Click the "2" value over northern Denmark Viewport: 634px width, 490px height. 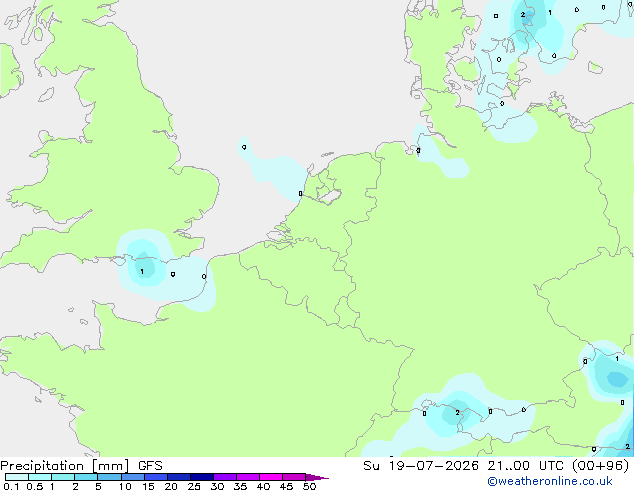523,15
